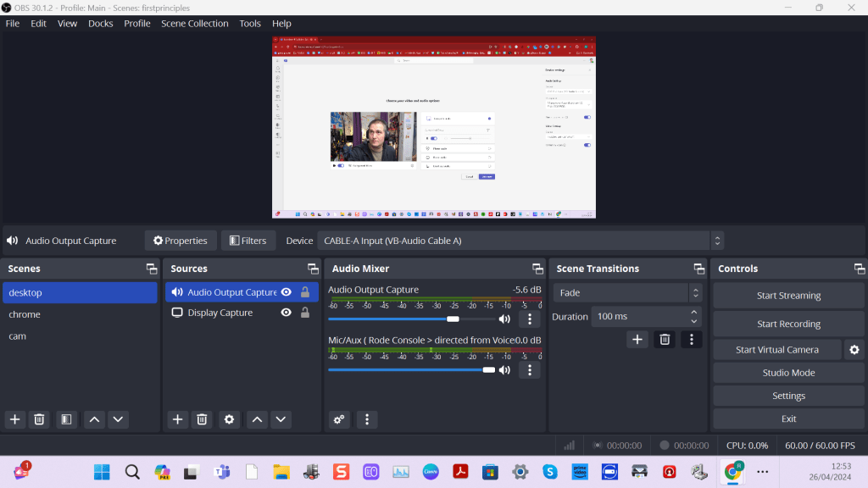Open the File menu
The width and height of the screenshot is (868, 488).
coord(12,23)
